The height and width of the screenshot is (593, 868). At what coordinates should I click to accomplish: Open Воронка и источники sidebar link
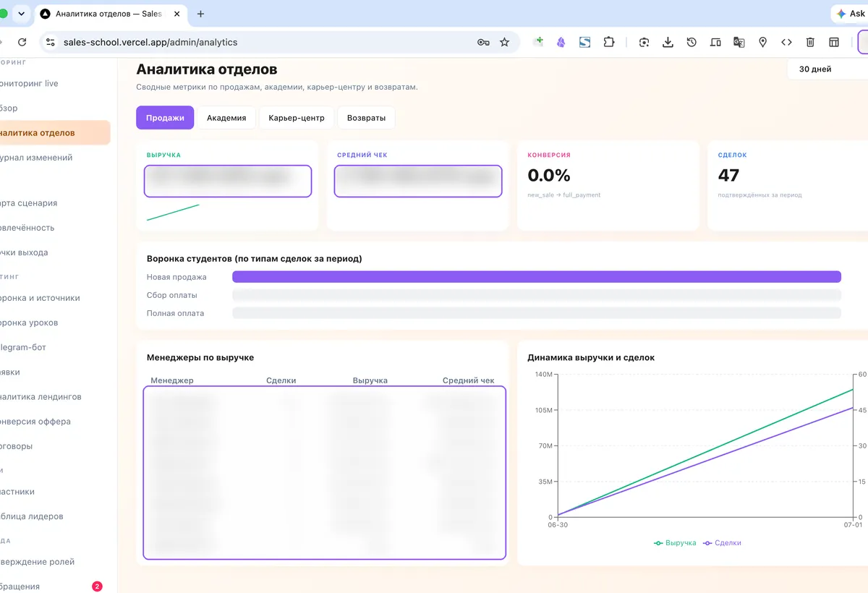pyautogui.click(x=40, y=298)
